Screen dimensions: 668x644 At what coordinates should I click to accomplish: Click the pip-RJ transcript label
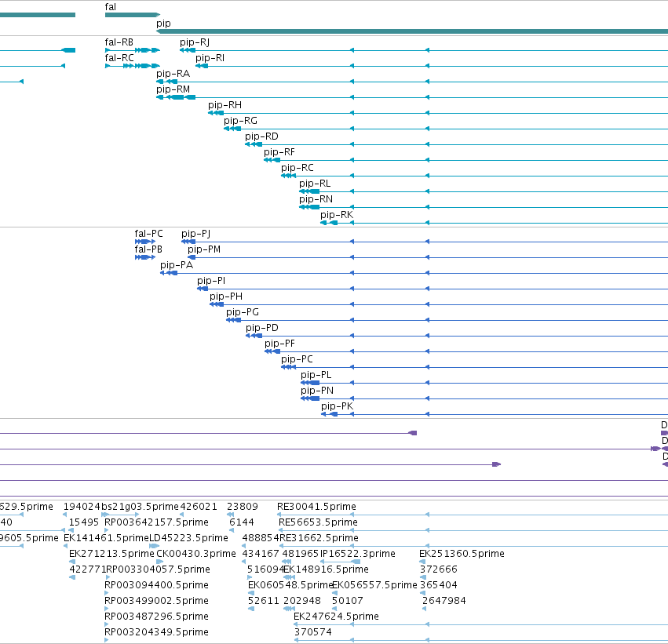tap(195, 42)
